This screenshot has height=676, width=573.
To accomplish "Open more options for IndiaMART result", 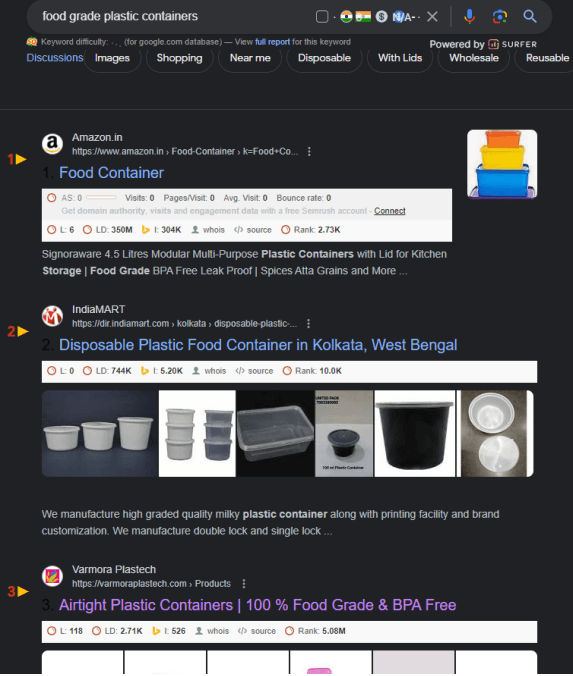I will click(x=308, y=323).
